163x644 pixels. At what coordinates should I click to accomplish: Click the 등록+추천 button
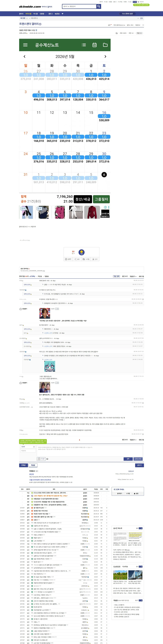pyautogui.click(x=138, y=459)
